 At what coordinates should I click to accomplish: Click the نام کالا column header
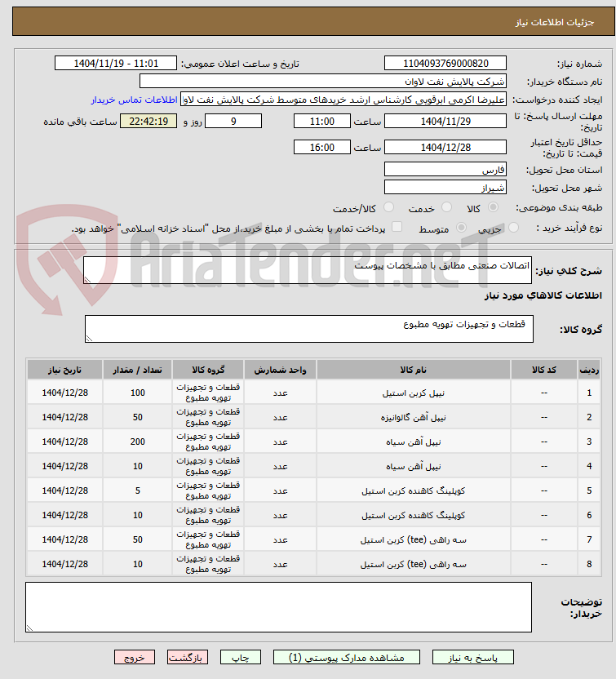413,370
